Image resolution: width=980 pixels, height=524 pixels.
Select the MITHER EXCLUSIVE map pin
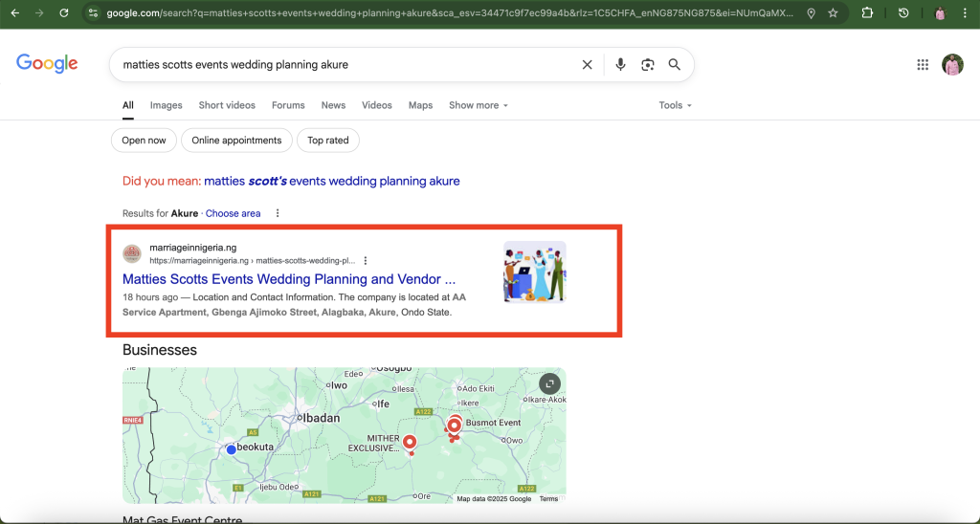(410, 443)
